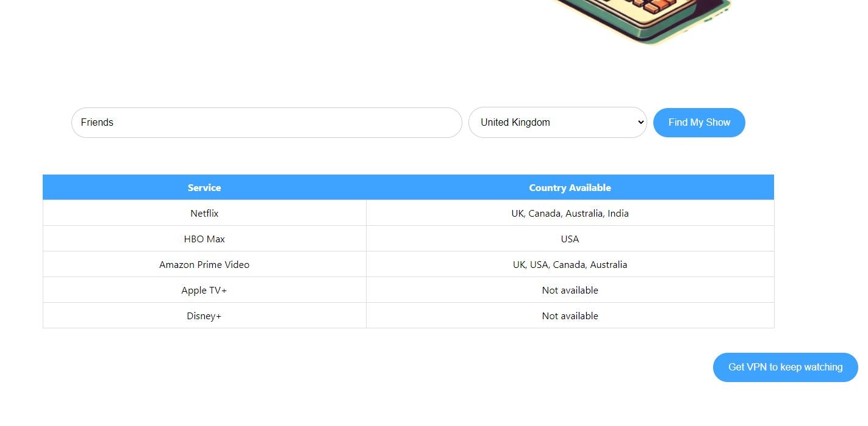The image size is (868, 426).
Task: Click the Disney+ service cell
Action: click(204, 316)
